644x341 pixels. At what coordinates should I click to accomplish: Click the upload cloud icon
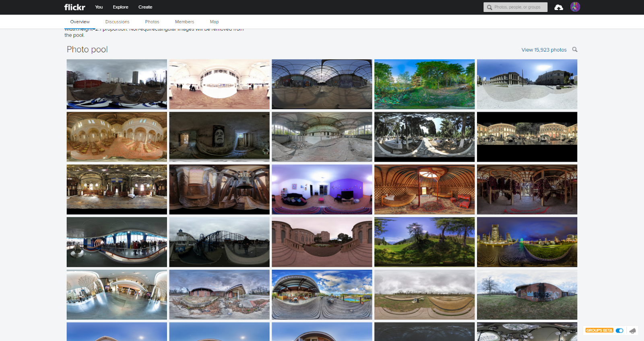559,7
